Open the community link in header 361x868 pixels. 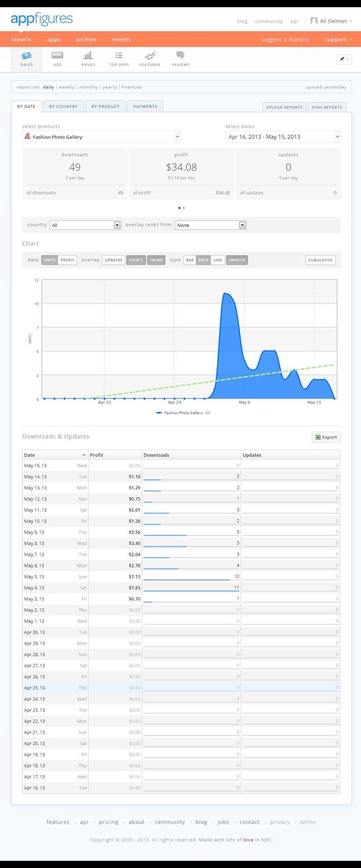click(269, 21)
